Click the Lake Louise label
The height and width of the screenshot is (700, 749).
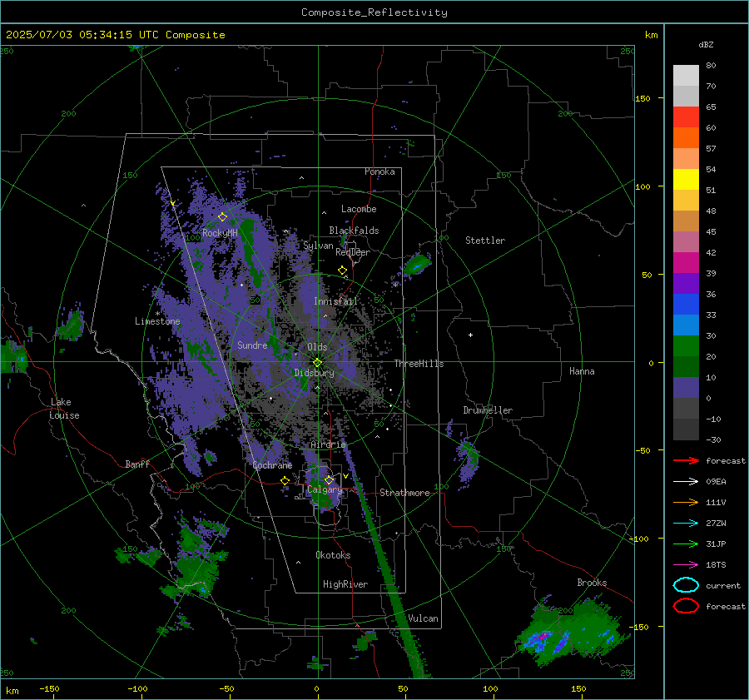[x=64, y=409]
